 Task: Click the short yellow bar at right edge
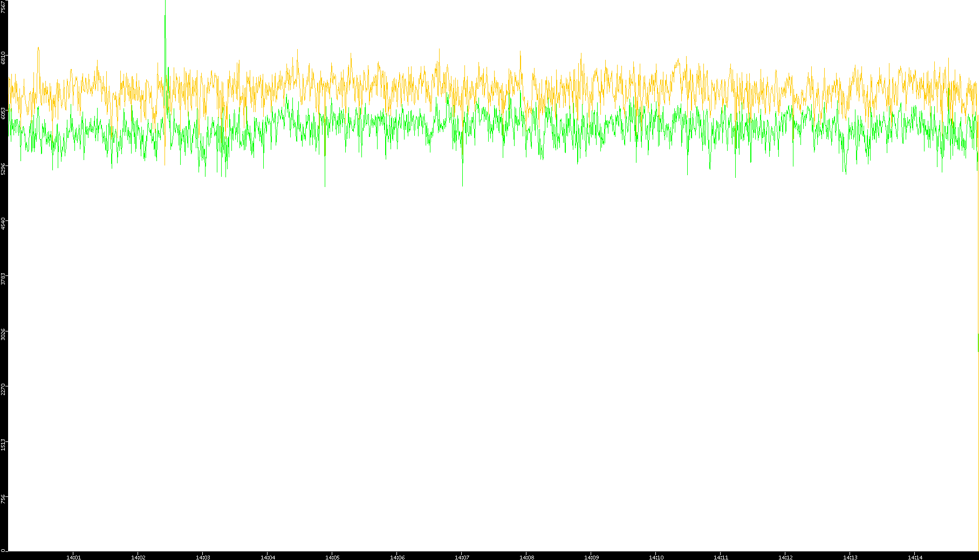977,342
